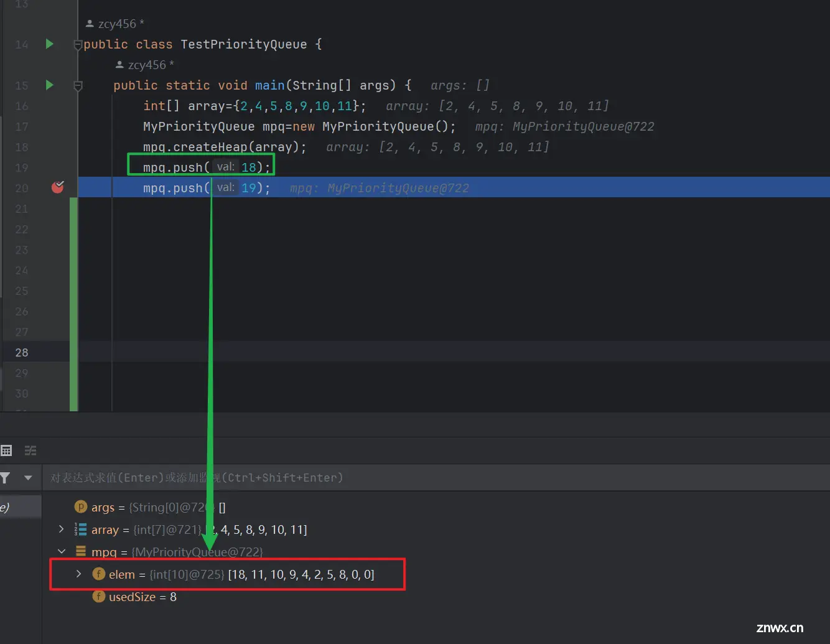Click the main method name
The height and width of the screenshot is (644, 830).
269,85
